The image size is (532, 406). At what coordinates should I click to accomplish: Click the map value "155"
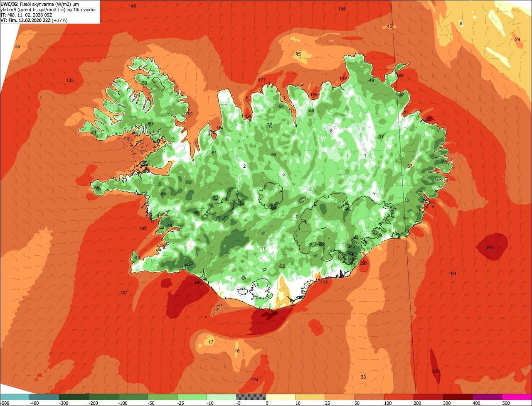pos(314,95)
